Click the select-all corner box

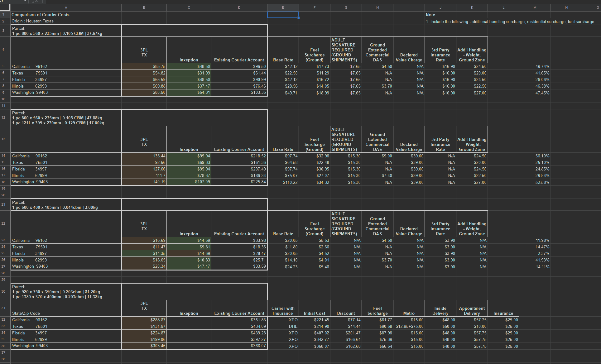pyautogui.click(x=5, y=7)
